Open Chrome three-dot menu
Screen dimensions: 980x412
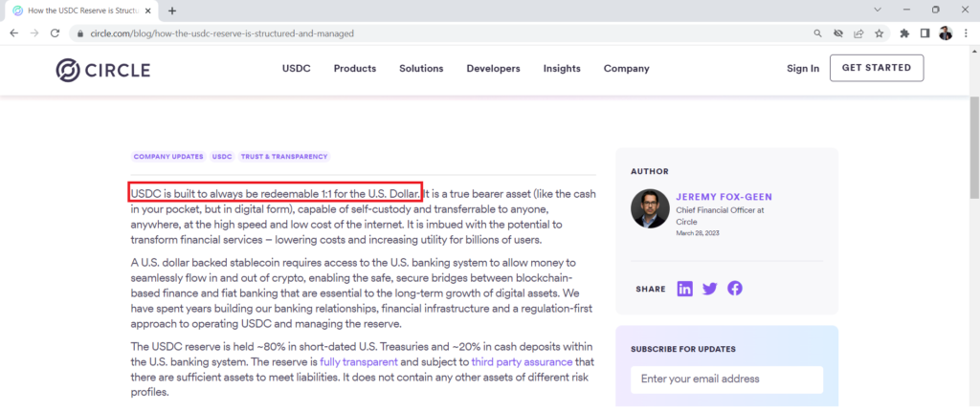[x=967, y=33]
